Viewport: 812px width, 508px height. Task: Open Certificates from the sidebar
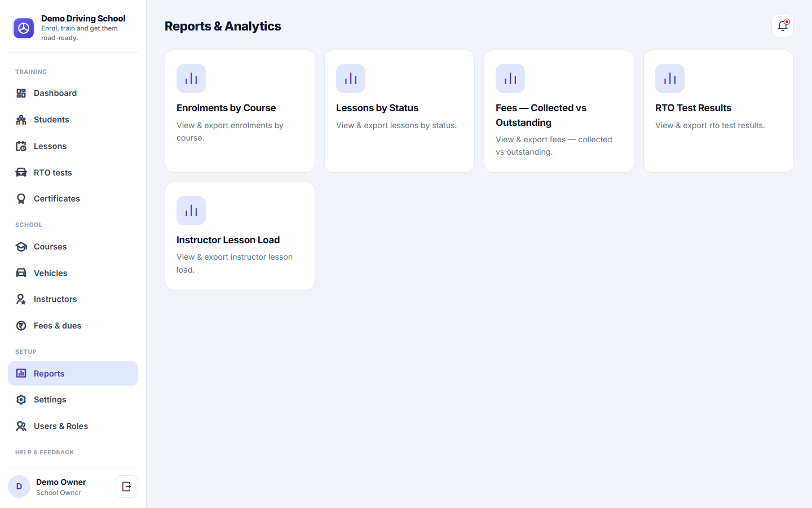(73, 199)
